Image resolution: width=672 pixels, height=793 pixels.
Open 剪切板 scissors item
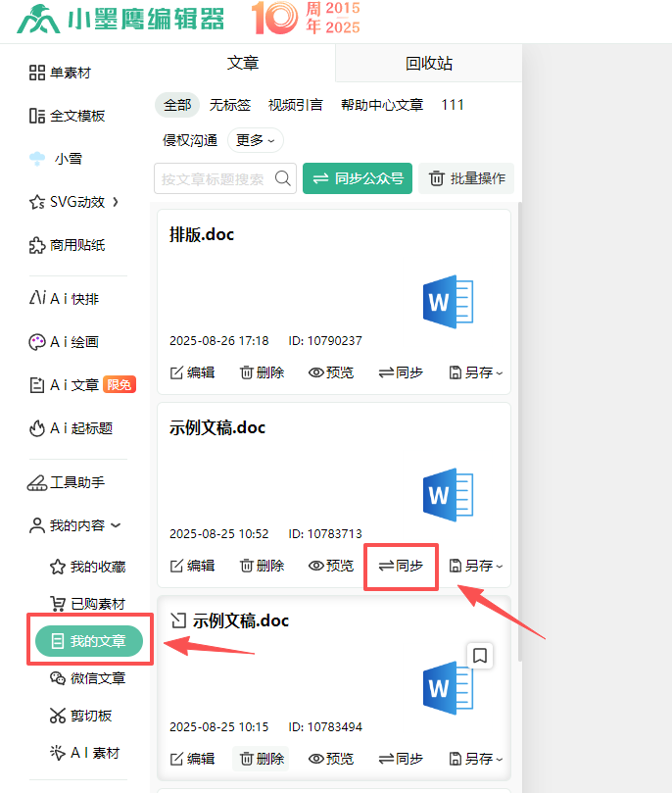tap(80, 716)
